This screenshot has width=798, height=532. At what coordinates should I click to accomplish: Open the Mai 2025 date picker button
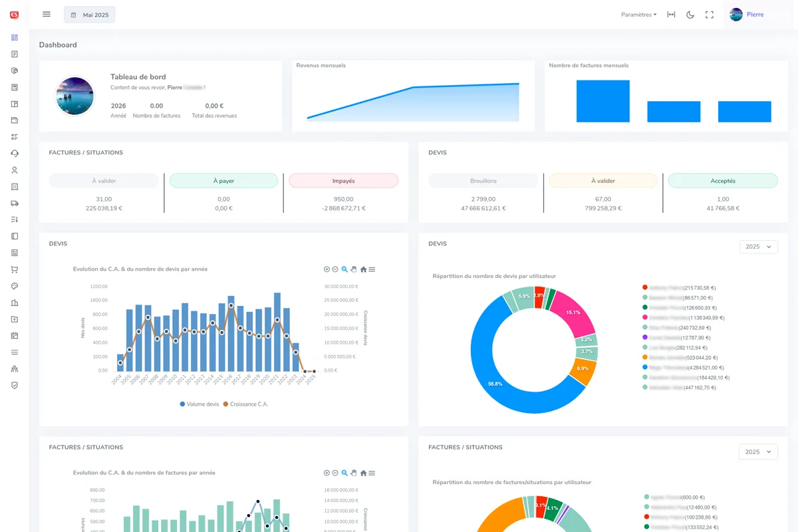pos(89,14)
